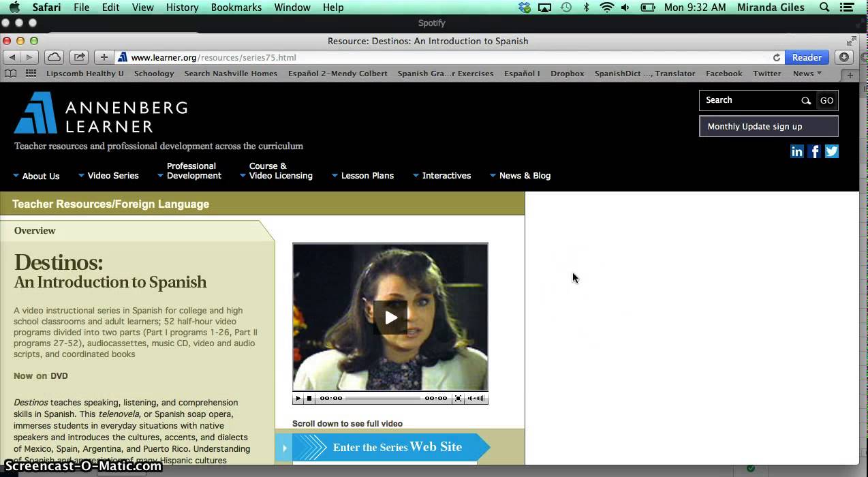Click the video progress bar
The width and height of the screenshot is (868, 477).
(384, 399)
